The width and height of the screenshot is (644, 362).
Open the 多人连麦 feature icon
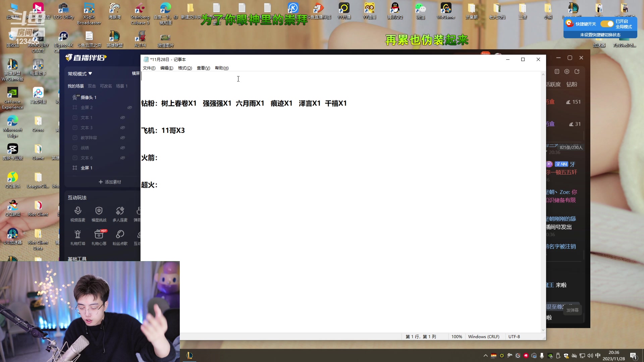pos(120,211)
